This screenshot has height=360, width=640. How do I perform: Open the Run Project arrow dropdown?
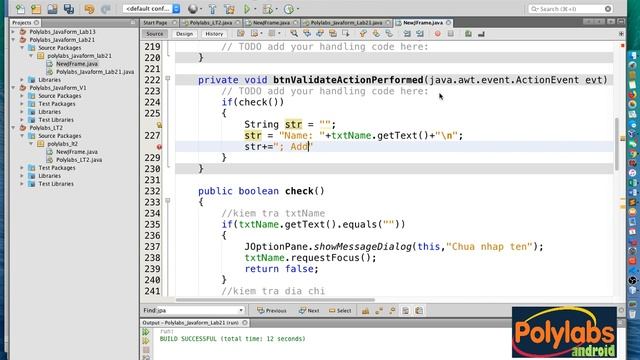coord(255,9)
